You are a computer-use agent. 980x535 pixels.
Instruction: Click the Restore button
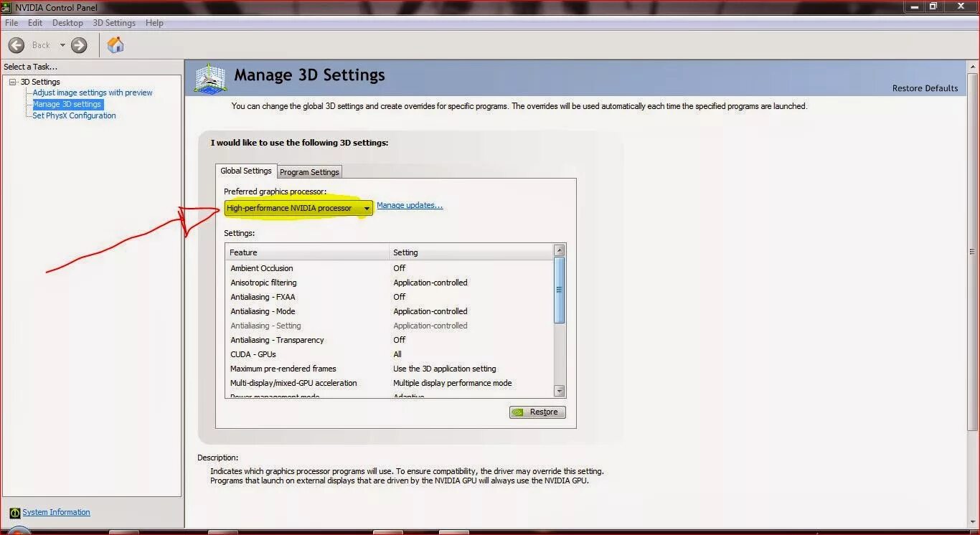537,412
